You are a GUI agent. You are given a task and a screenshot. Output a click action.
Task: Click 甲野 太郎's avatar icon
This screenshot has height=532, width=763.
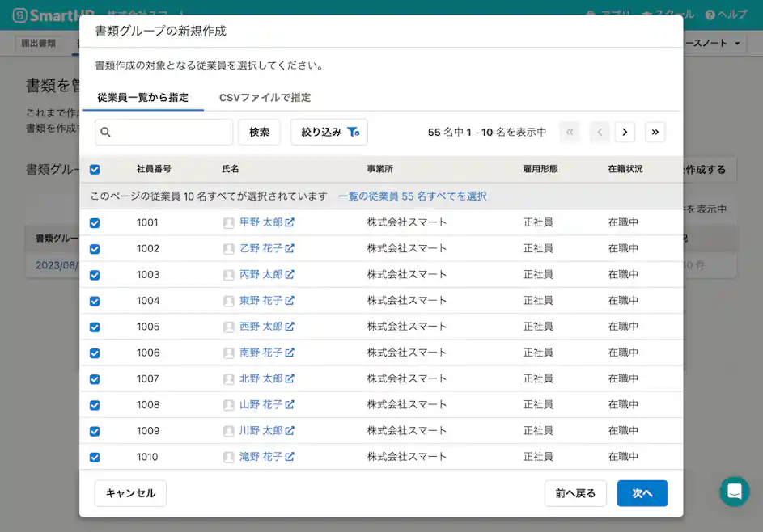click(x=229, y=222)
